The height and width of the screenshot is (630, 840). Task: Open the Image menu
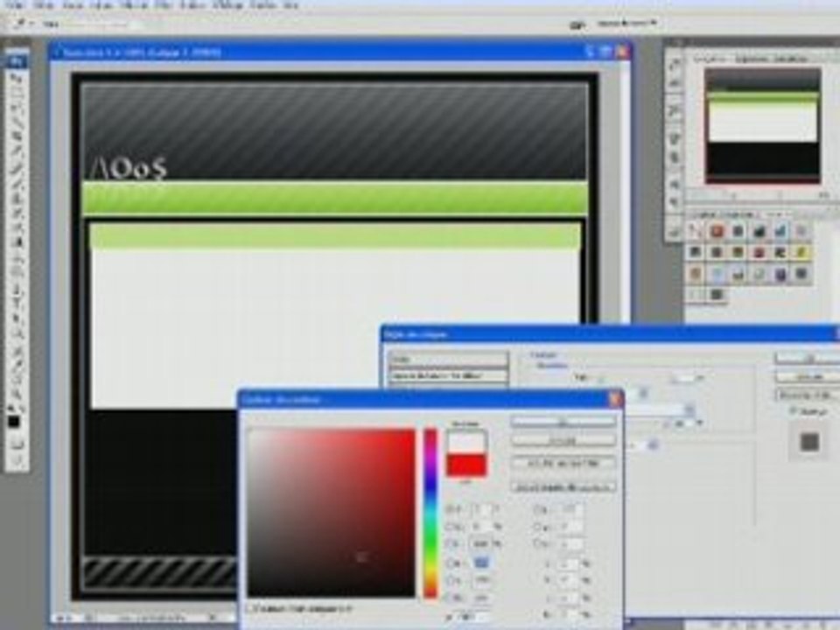73,5
